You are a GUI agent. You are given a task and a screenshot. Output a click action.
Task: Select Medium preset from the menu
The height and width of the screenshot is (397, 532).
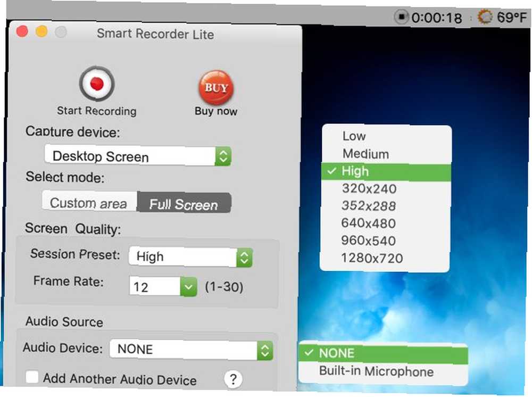(x=386, y=154)
